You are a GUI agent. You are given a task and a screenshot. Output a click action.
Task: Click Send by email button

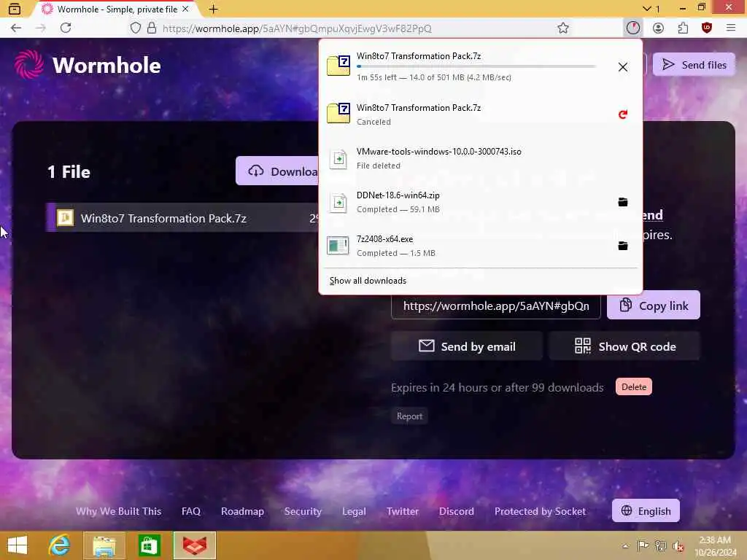click(467, 346)
